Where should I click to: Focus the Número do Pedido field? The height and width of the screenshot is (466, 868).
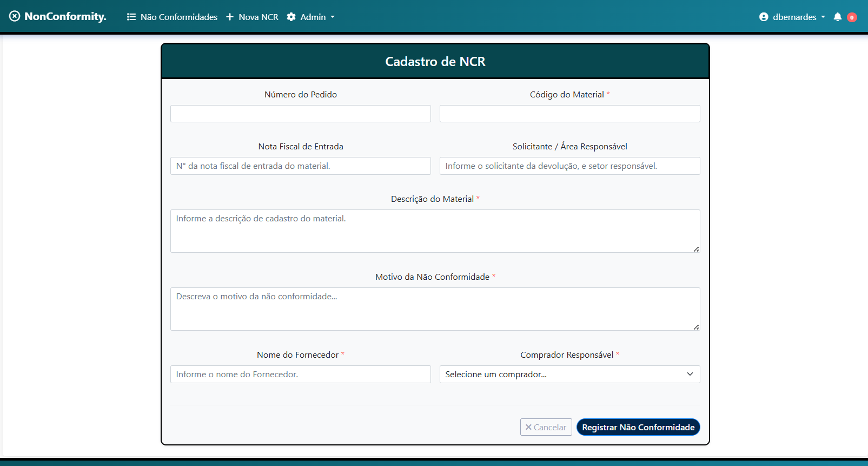pos(301,114)
